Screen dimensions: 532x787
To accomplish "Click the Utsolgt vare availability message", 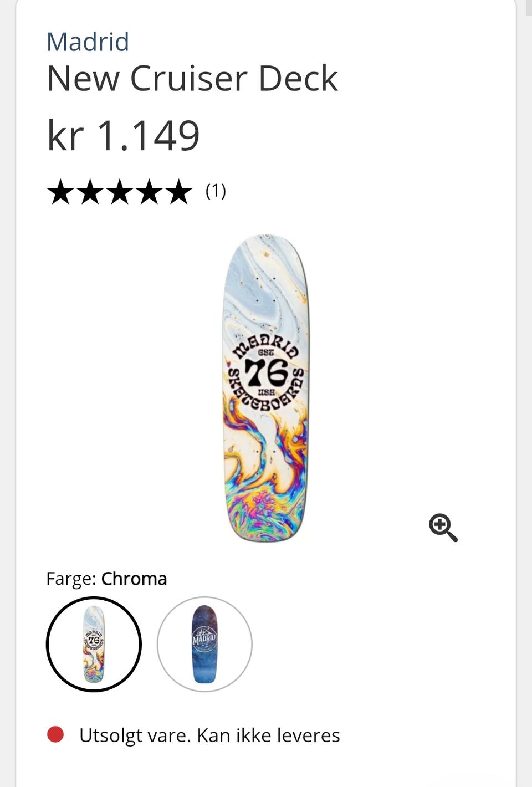I will pos(209,735).
